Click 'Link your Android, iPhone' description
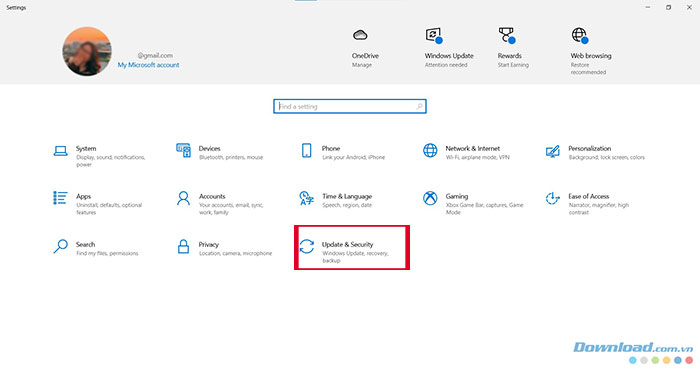Screen dimensions: 700x376 (x=353, y=158)
